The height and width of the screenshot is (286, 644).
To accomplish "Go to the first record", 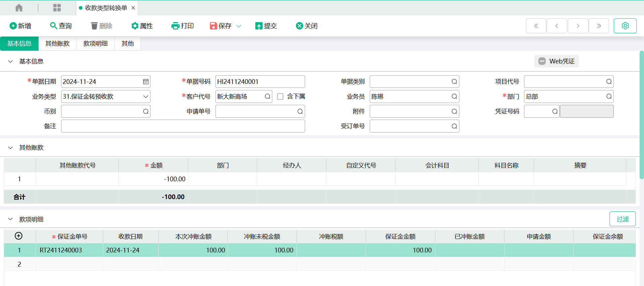I will coord(536,26).
